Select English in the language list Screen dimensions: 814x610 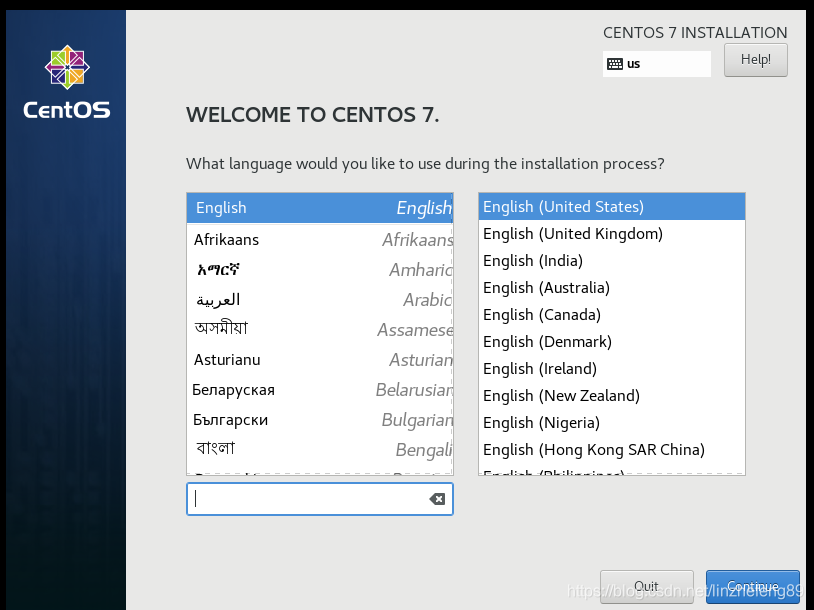click(320, 208)
